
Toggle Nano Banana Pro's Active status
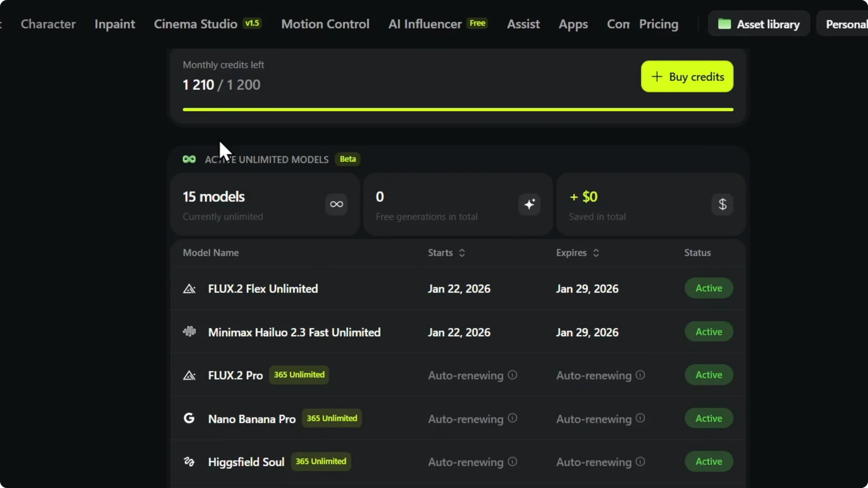pos(708,418)
